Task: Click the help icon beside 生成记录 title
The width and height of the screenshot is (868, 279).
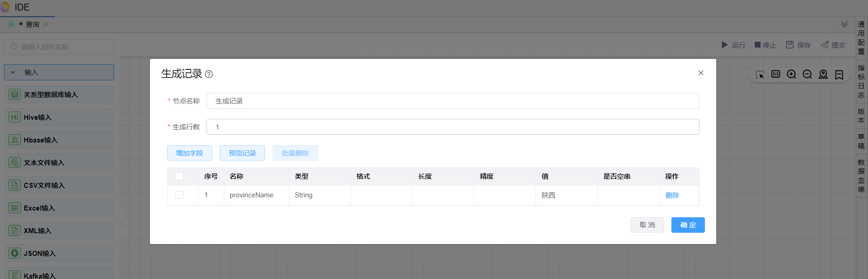Action: (x=209, y=74)
